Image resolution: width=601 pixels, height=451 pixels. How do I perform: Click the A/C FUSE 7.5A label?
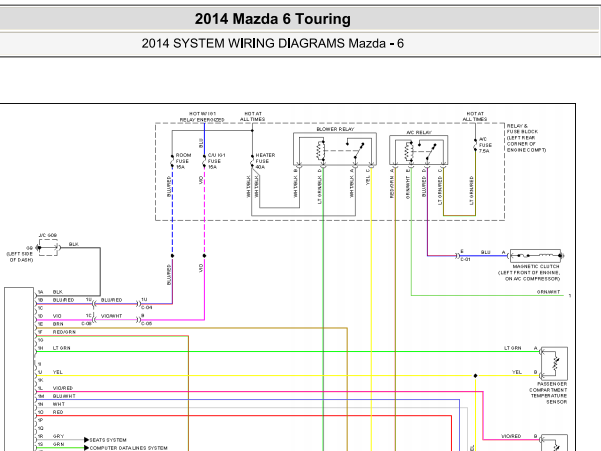[x=485, y=145]
